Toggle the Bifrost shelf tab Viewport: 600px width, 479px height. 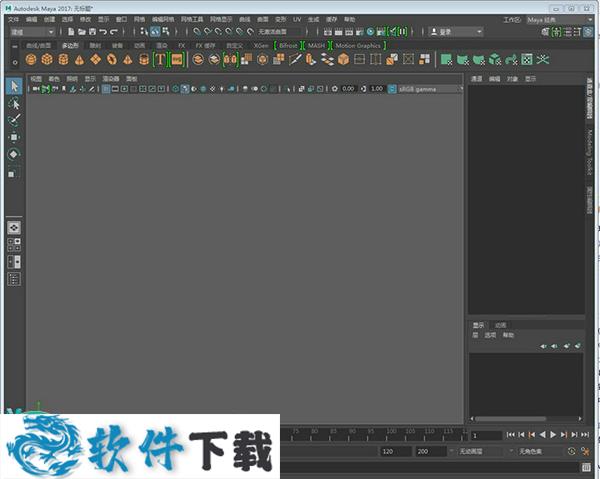(288, 45)
